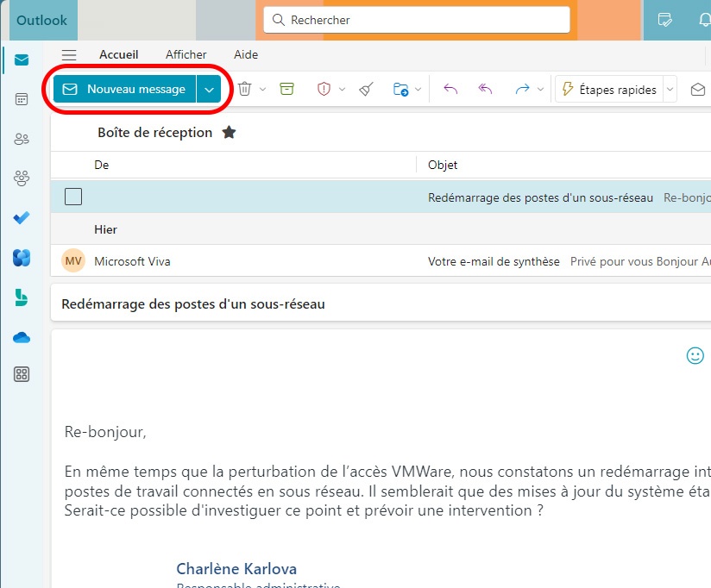Expand the Étapes rapides dropdown arrow
Image resolution: width=711 pixels, height=588 pixels.
coord(669,90)
